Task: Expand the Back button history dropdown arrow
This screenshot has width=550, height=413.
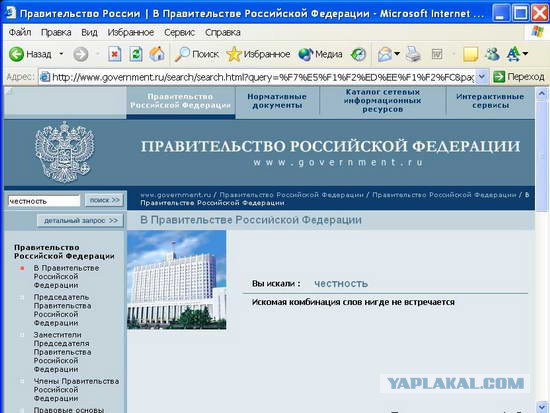Action: point(61,54)
